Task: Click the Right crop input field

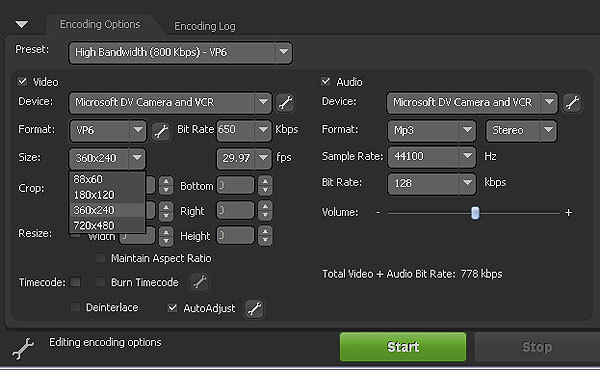Action: [x=235, y=210]
